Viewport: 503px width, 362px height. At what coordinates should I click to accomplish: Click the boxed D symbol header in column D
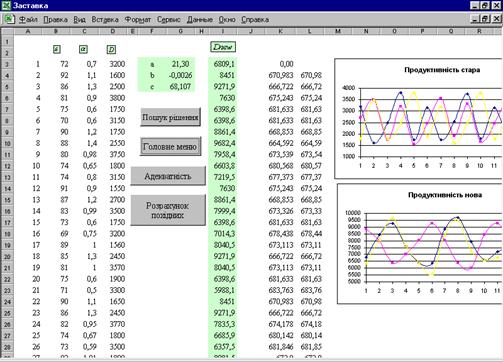coord(111,50)
